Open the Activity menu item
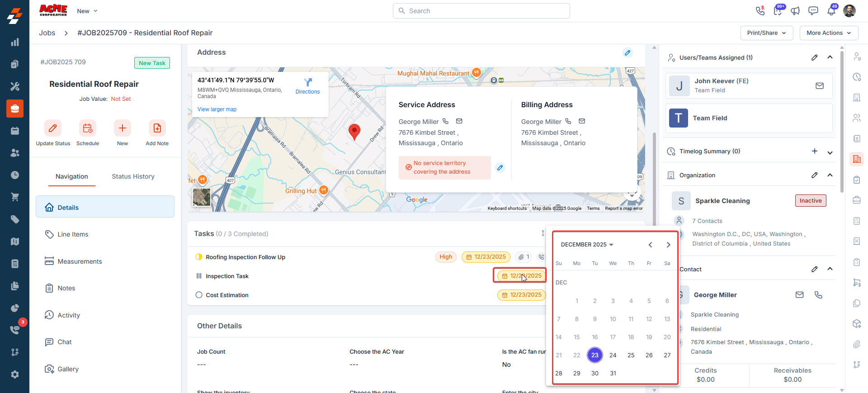This screenshot has height=393, width=868. (105, 315)
